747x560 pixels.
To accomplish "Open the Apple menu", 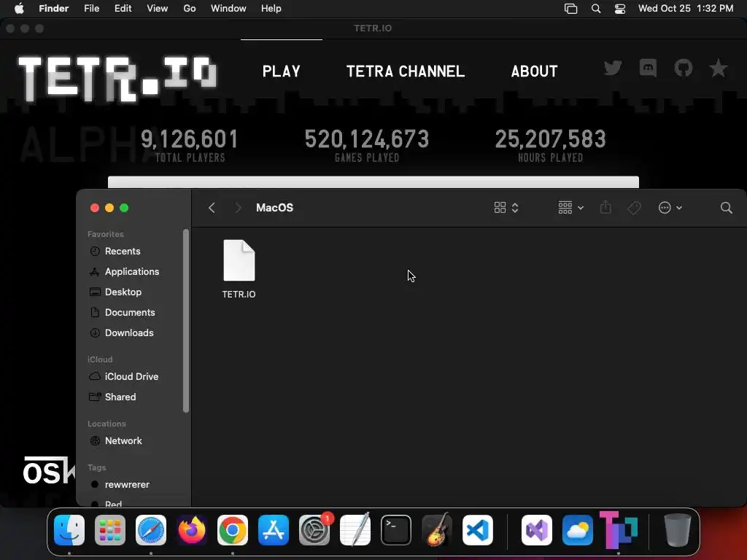I will [x=19, y=8].
